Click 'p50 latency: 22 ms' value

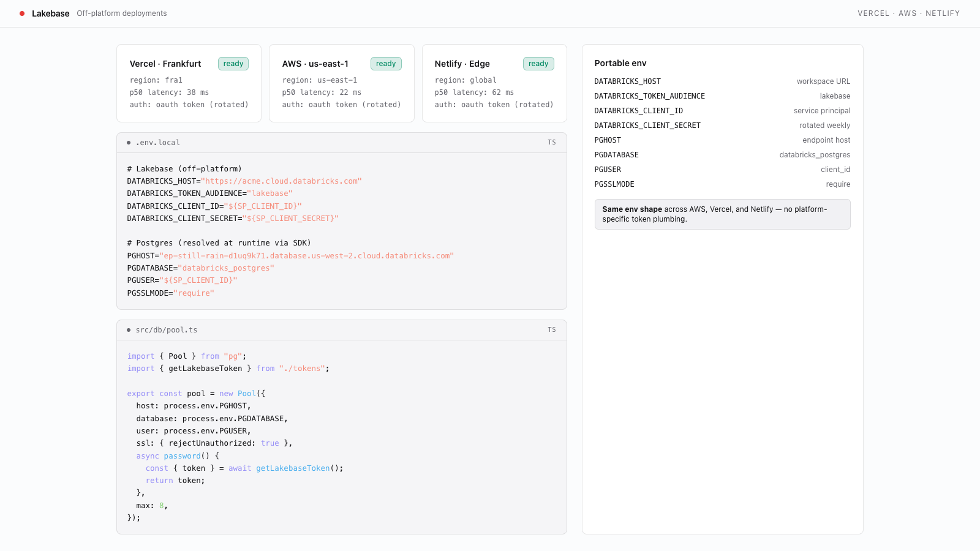[x=322, y=92]
